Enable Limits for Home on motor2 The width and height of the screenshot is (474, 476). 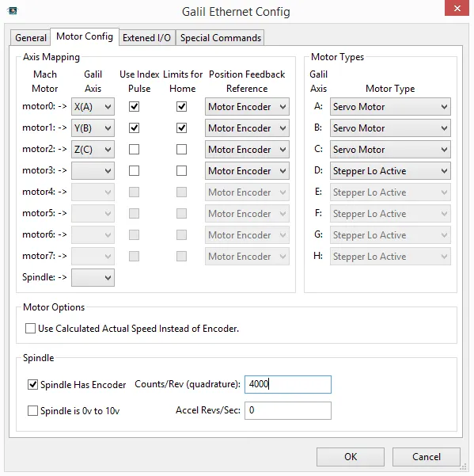tap(181, 150)
